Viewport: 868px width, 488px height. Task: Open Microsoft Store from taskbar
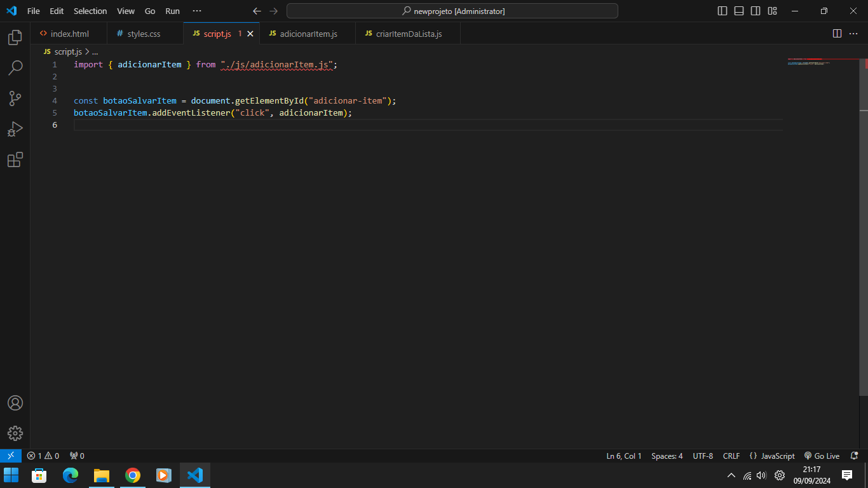coord(39,475)
